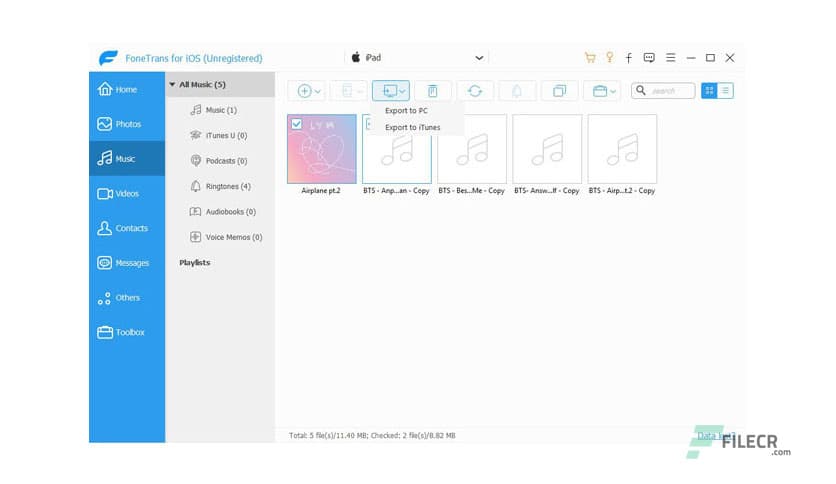This screenshot has width=836, height=484.
Task: Click the Data lost link
Action: click(x=716, y=435)
